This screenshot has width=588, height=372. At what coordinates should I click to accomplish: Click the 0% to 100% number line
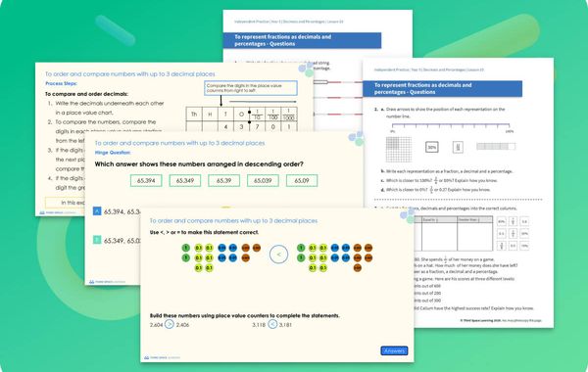click(451, 127)
